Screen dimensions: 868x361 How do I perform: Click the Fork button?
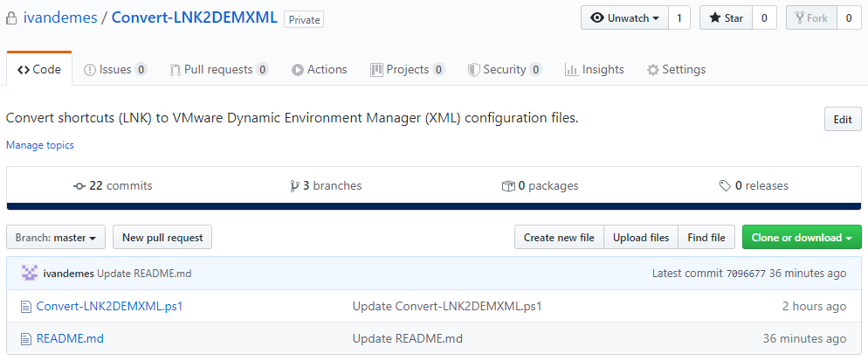point(811,17)
